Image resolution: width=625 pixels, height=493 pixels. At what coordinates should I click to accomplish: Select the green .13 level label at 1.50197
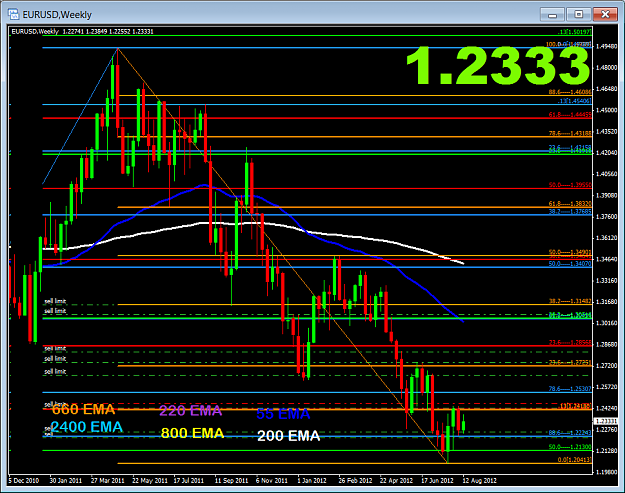pyautogui.click(x=576, y=32)
